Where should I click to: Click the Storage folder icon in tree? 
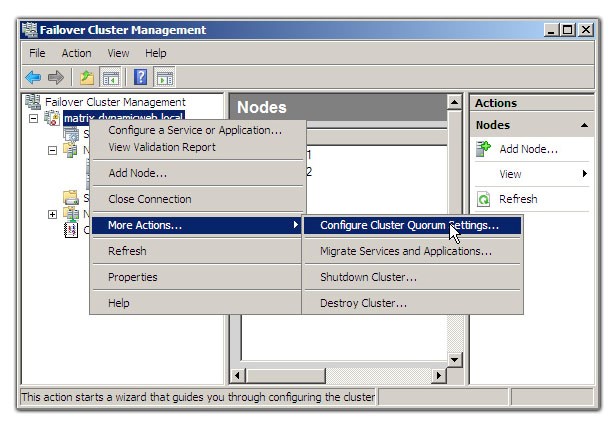coord(71,197)
